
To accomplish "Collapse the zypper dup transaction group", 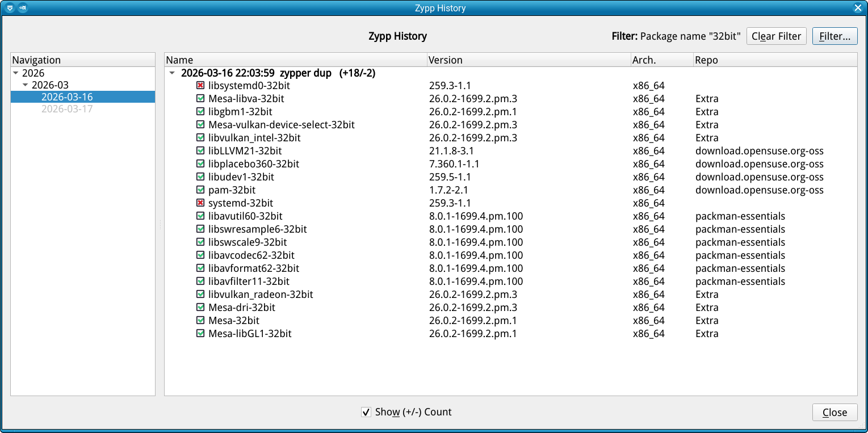I will point(172,73).
